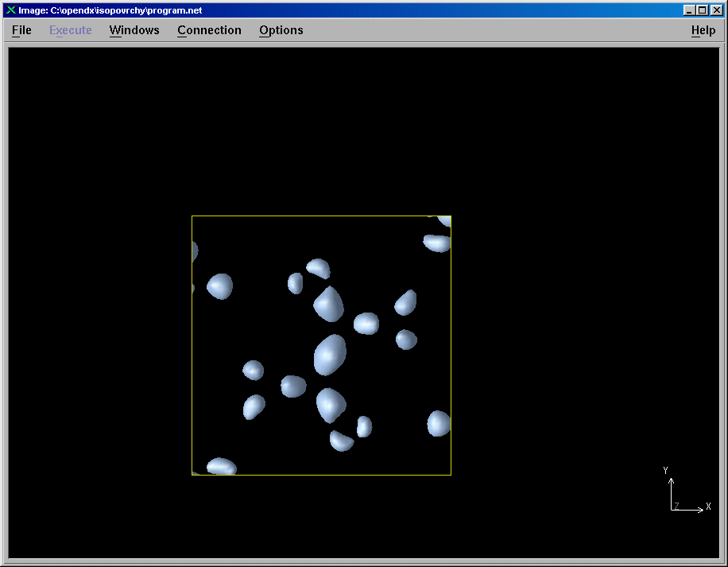Click the X axis label on the triad

[708, 506]
